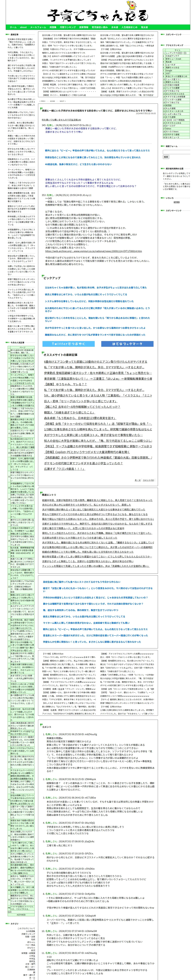This screenshot has height=980, width=196.
Task: Click the small banner under いろいろ
Action: point(177,202)
